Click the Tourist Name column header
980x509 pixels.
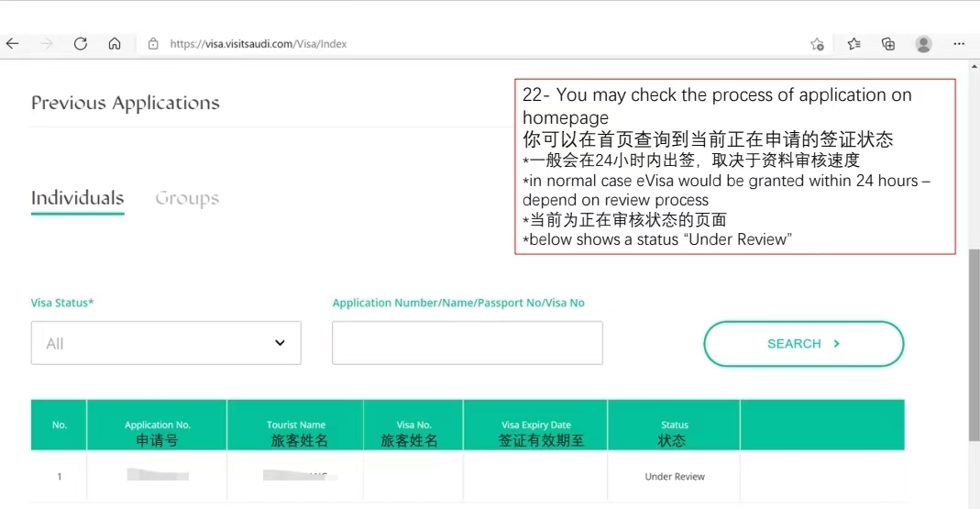[x=295, y=426]
